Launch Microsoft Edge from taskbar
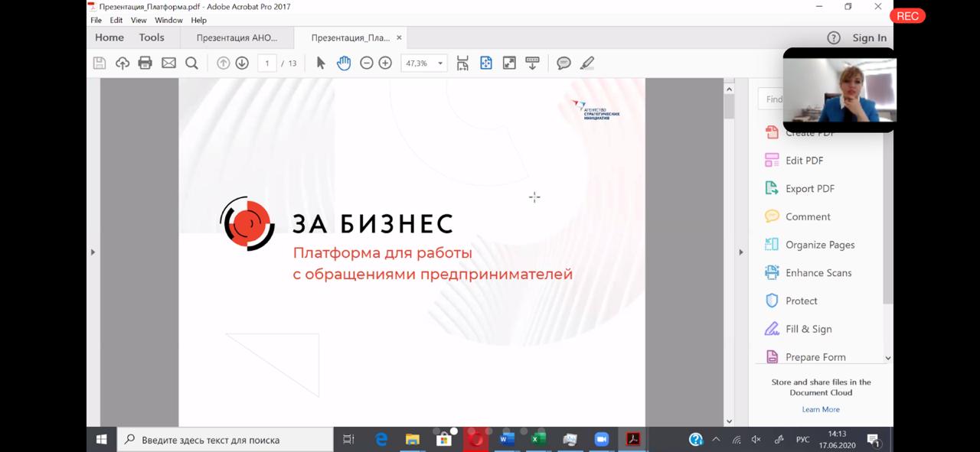980x452 pixels. pyautogui.click(x=381, y=440)
